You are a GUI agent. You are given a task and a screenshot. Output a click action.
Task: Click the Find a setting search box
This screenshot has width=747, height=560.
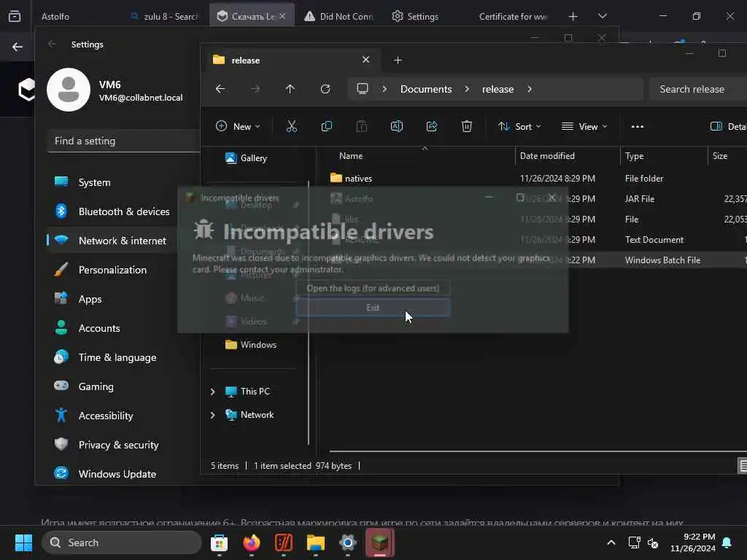coord(124,141)
